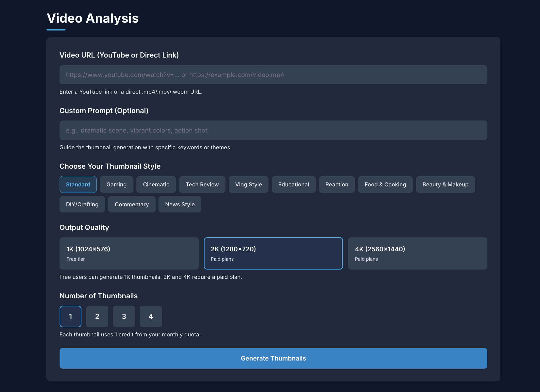Select 1K (1024×576) free tier quality
The image size is (540, 392).
(x=129, y=253)
